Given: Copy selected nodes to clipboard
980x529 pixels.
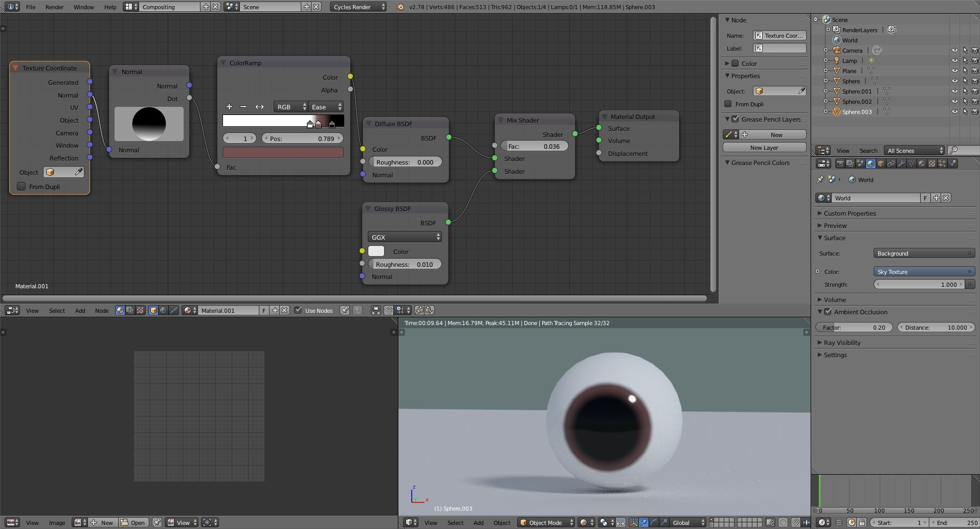Looking at the screenshot, I should (x=419, y=310).
